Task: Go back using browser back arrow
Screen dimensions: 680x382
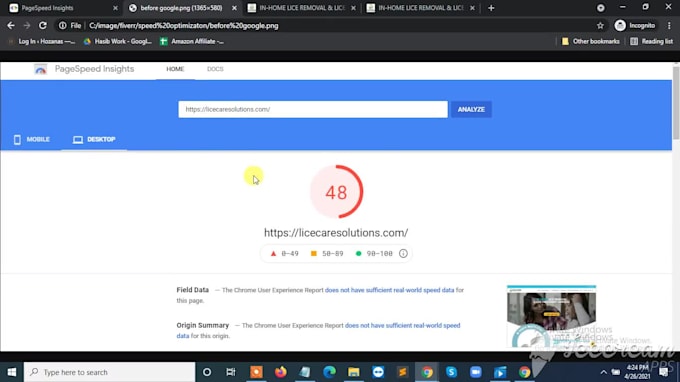Action: pyautogui.click(x=11, y=26)
